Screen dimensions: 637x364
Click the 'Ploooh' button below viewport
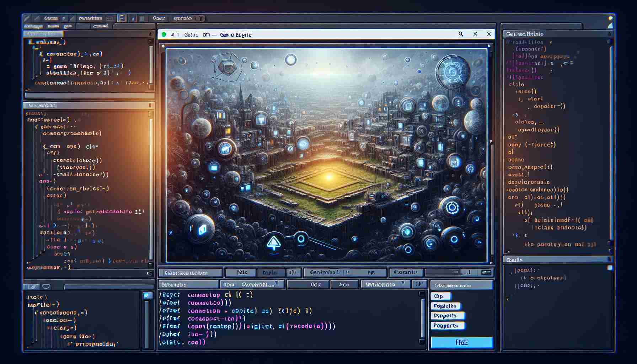click(406, 273)
